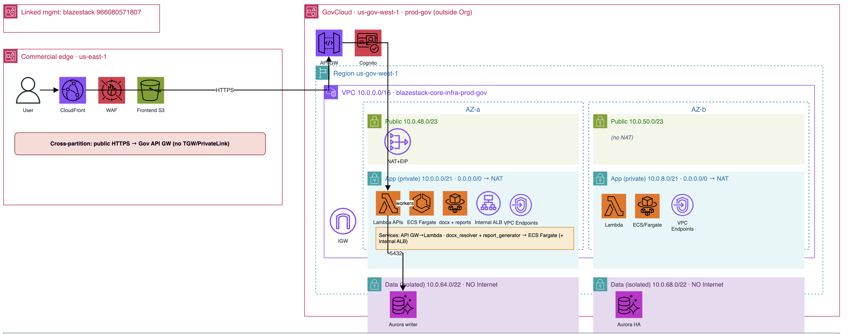868x334 pixels.
Task: Select the ECS/Fargate icon in AZ-b
Action: click(647, 206)
